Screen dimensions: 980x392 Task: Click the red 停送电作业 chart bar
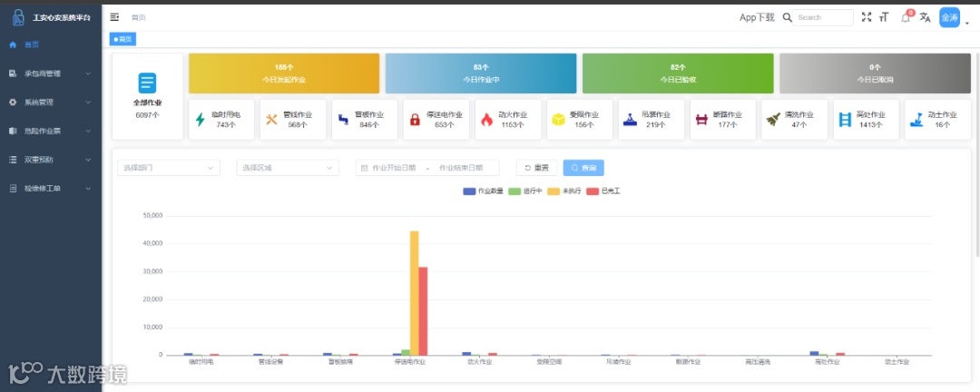click(423, 311)
